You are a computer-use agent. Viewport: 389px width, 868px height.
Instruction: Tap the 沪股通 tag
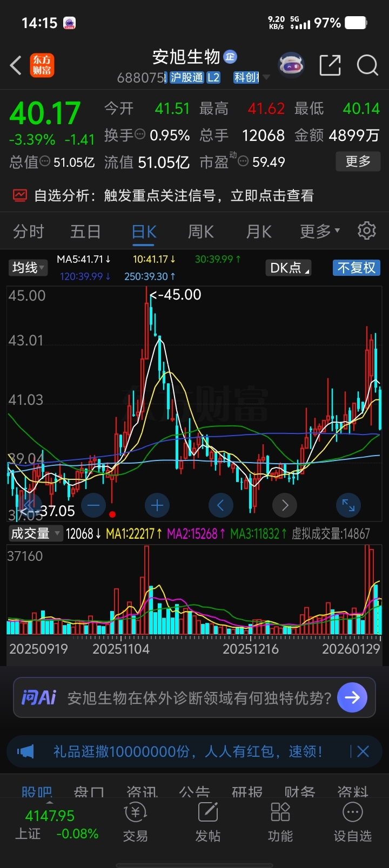(186, 78)
